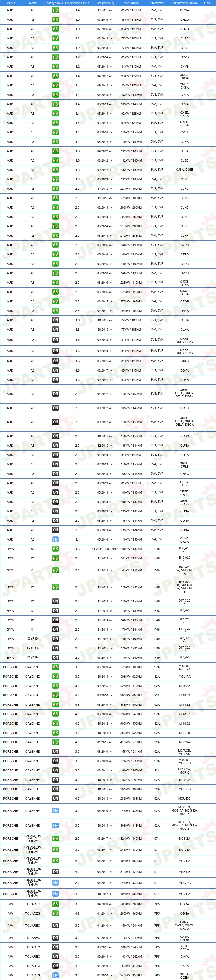Select engine code 'CJGD, CRCA' cell
216x980 pixels.
pyautogui.click(x=185, y=947)
